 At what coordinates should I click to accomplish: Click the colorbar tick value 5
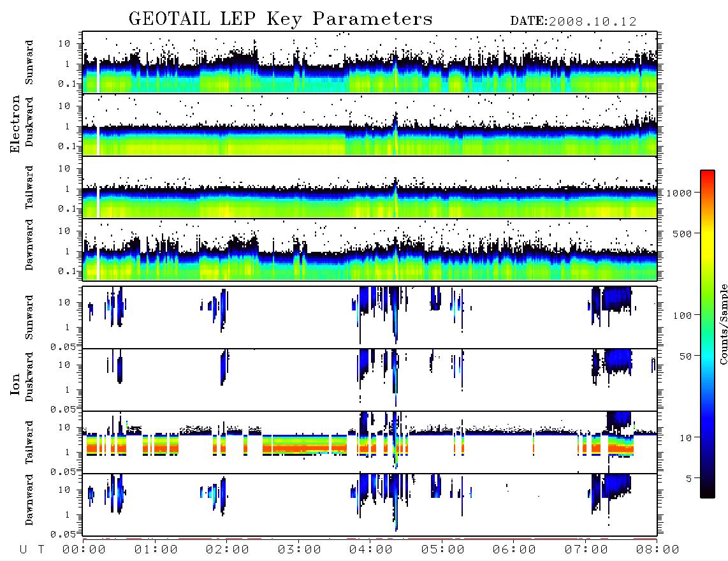[689, 479]
